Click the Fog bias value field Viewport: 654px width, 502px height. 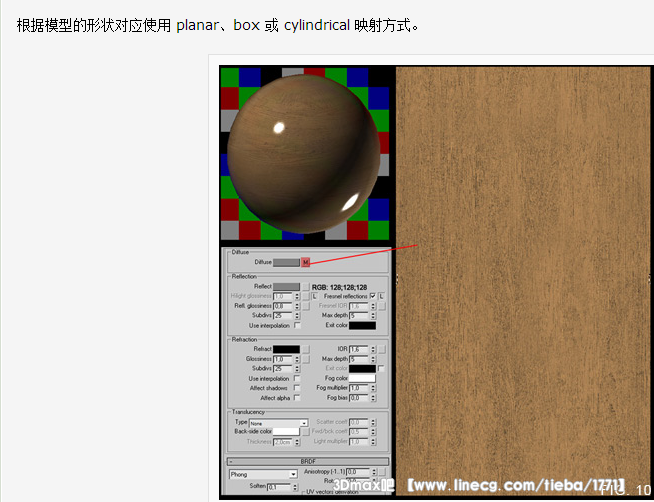pos(359,398)
